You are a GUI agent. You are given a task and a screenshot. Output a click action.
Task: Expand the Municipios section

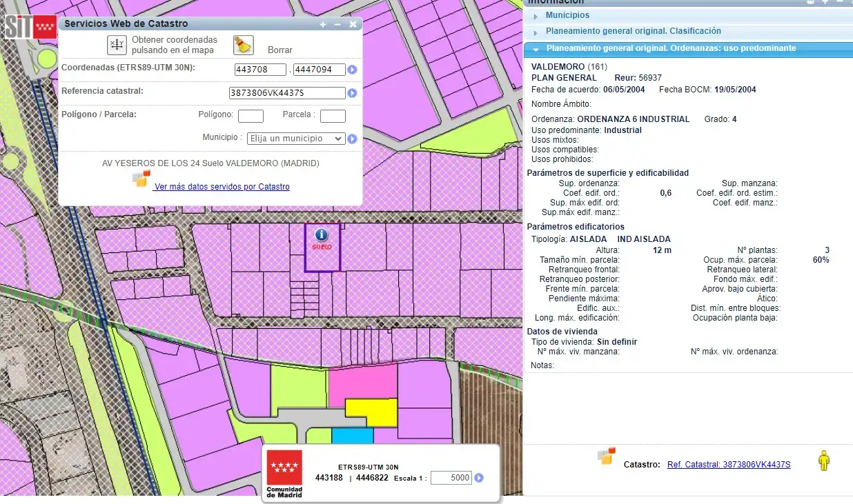click(x=567, y=15)
